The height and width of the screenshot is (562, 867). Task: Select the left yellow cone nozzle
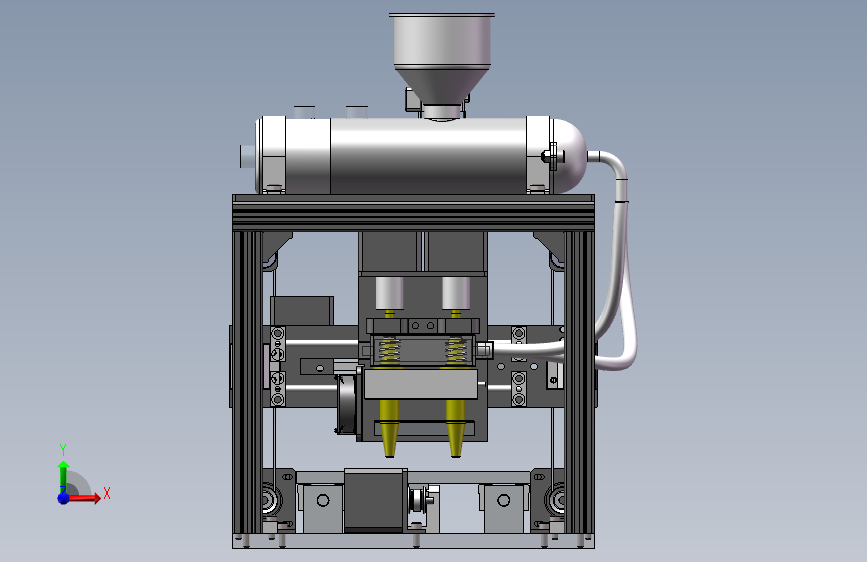coord(390,428)
